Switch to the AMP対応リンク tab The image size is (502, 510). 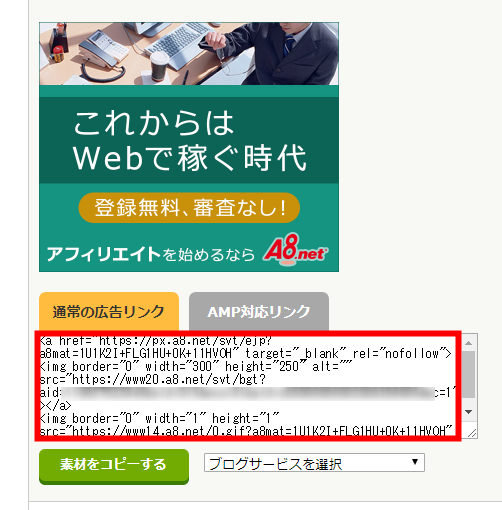coord(259,311)
